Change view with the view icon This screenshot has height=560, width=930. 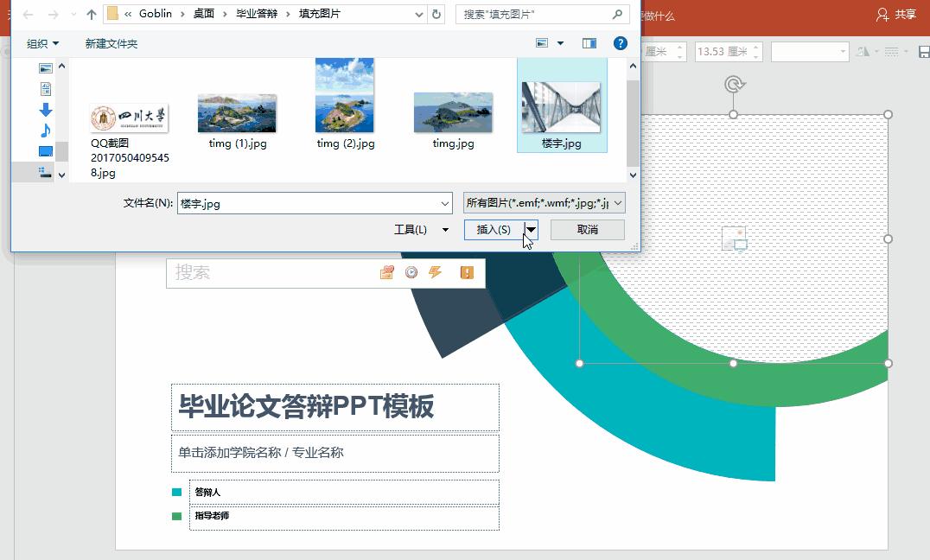(542, 43)
